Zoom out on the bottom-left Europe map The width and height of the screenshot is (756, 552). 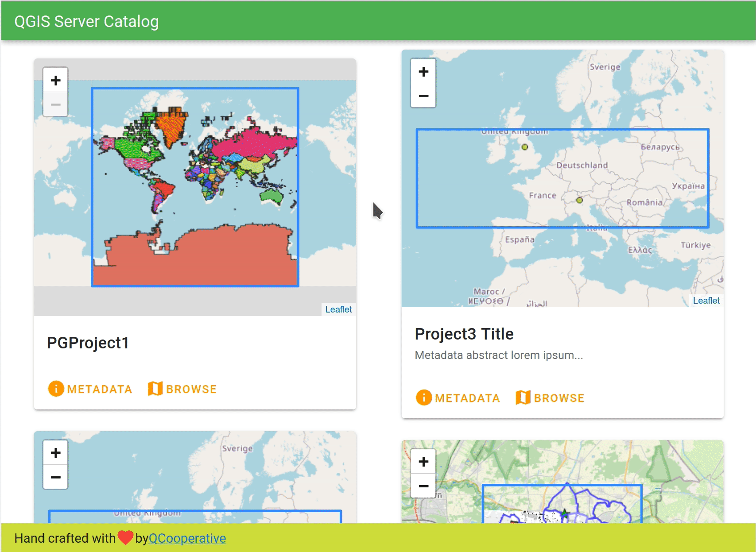[x=55, y=477]
